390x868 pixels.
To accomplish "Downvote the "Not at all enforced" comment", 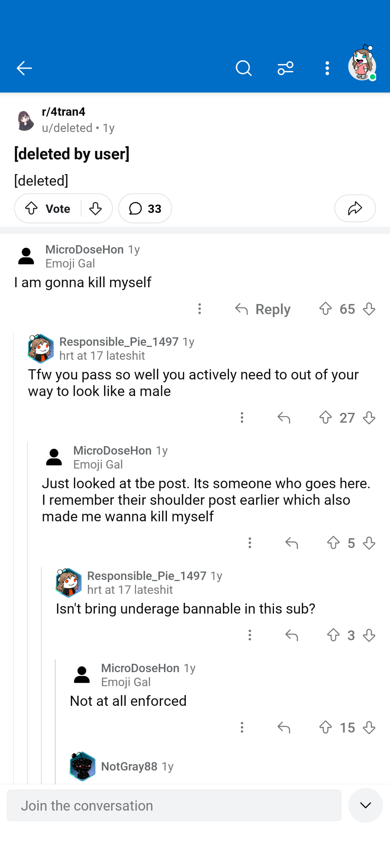I will click(369, 728).
